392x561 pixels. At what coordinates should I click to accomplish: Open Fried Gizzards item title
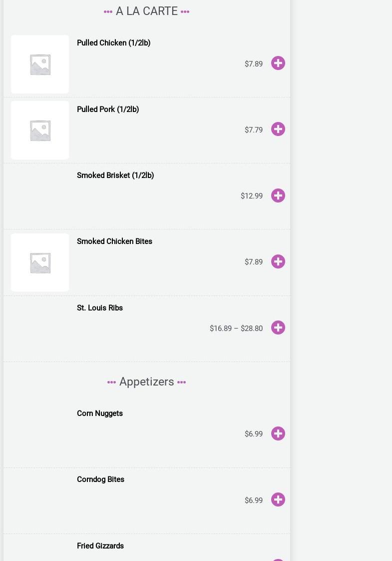tap(100, 546)
